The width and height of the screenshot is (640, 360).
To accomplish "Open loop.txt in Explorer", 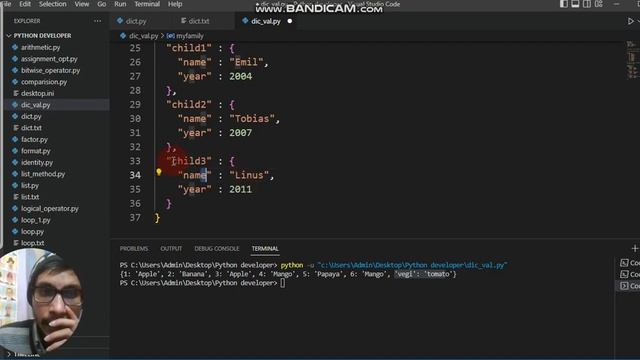I will [32, 243].
